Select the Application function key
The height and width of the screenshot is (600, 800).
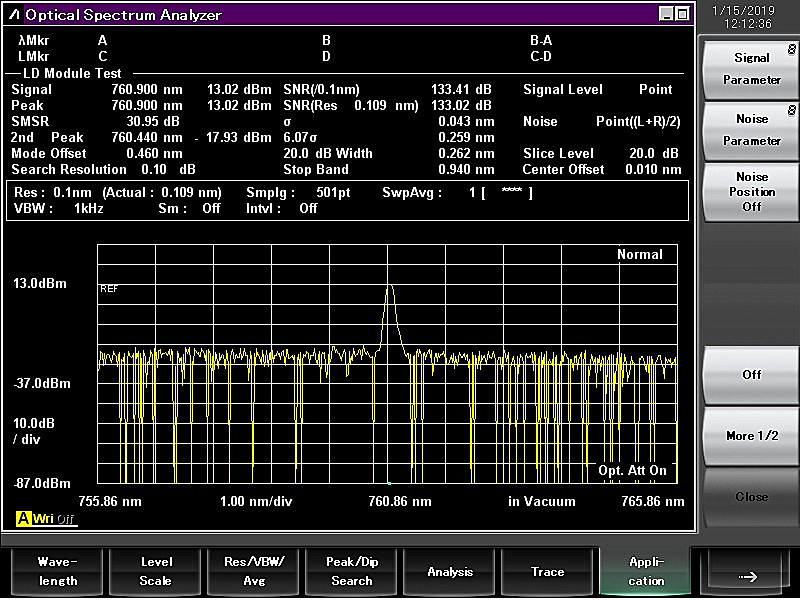646,571
